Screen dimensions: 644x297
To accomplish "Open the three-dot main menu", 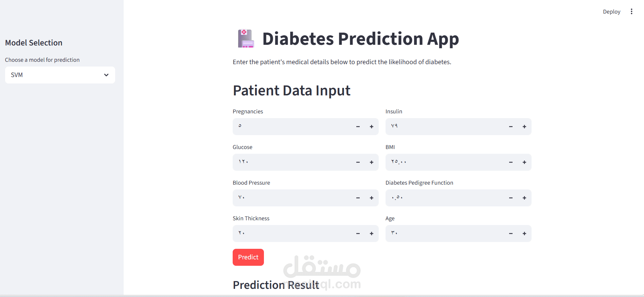I will click(x=631, y=12).
